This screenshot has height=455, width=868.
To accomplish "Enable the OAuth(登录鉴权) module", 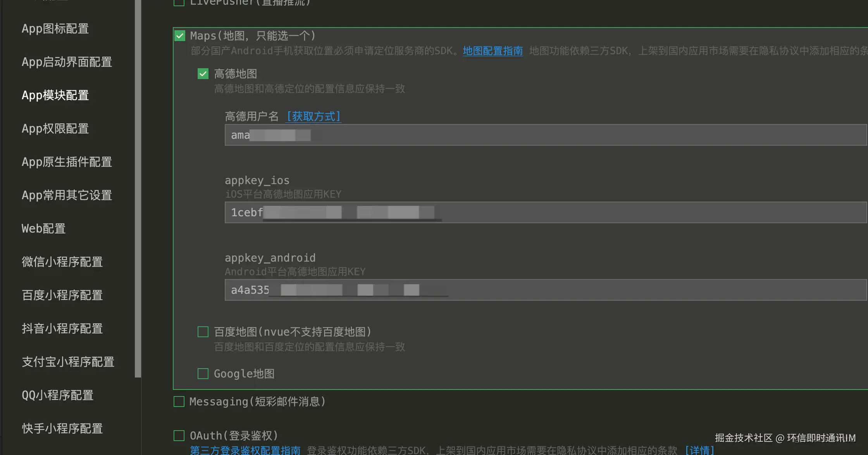I will (x=179, y=436).
